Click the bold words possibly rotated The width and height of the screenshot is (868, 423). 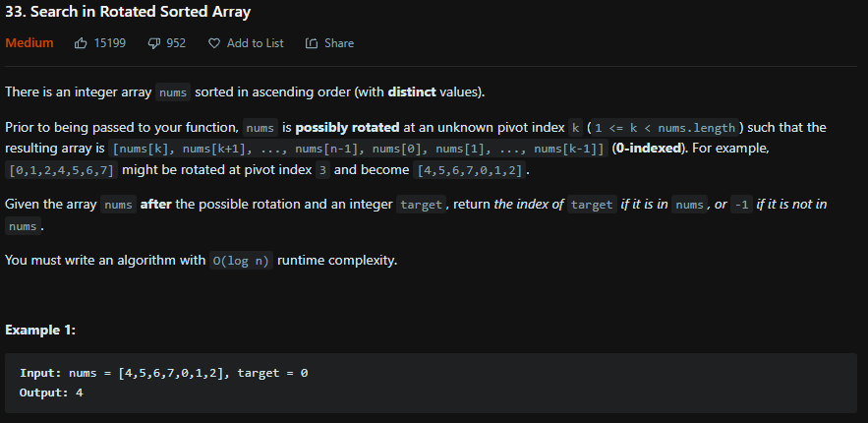pos(347,127)
